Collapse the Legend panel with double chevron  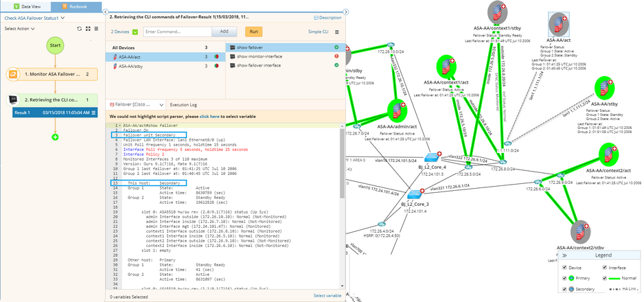564,255
